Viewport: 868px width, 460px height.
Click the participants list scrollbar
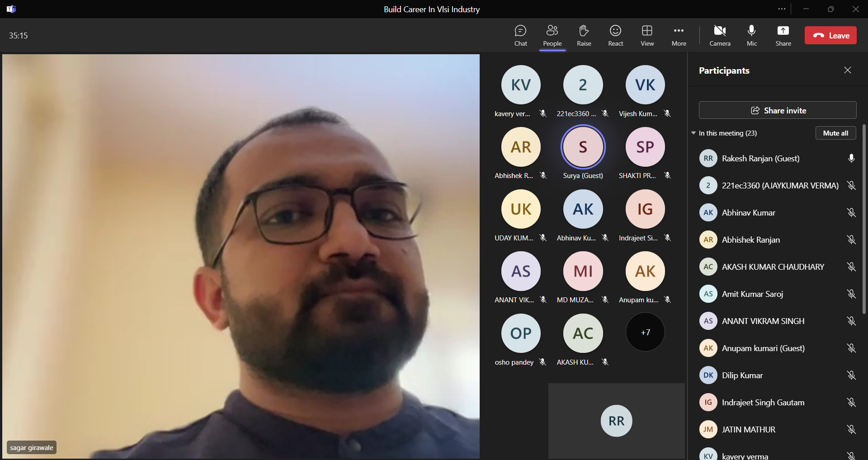(864, 219)
